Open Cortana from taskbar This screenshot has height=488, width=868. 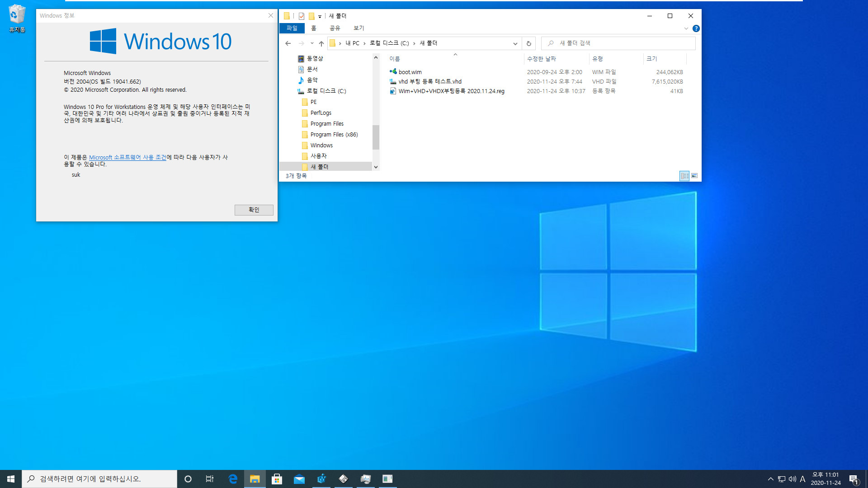188,479
